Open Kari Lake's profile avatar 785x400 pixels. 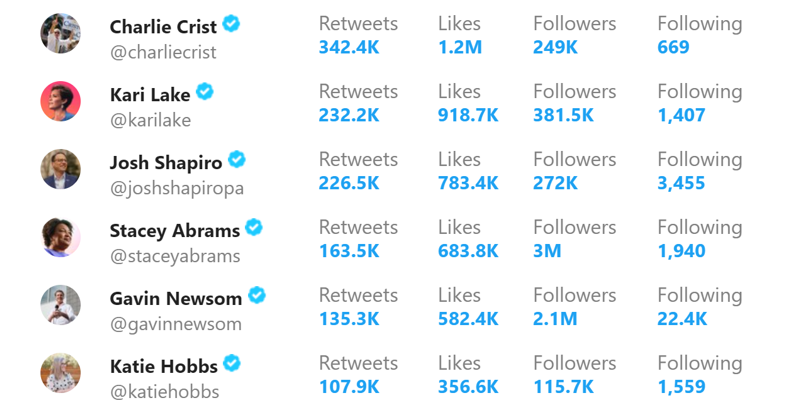pyautogui.click(x=61, y=101)
